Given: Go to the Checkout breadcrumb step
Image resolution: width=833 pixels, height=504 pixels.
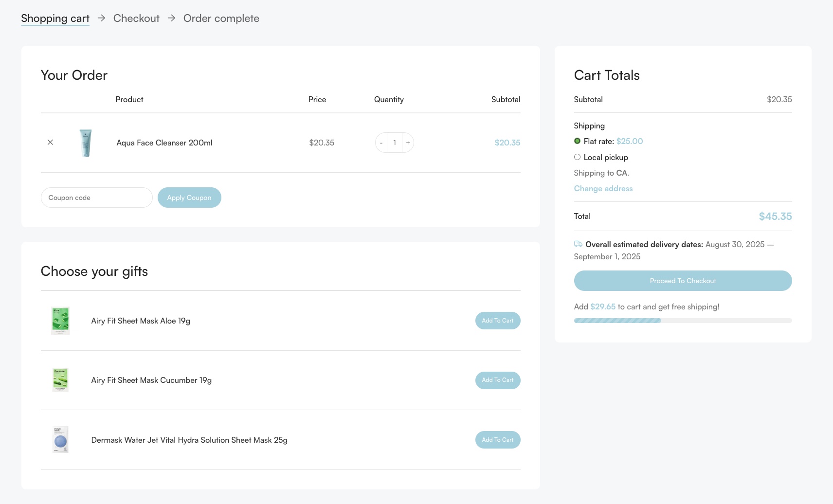Looking at the screenshot, I should [136, 18].
